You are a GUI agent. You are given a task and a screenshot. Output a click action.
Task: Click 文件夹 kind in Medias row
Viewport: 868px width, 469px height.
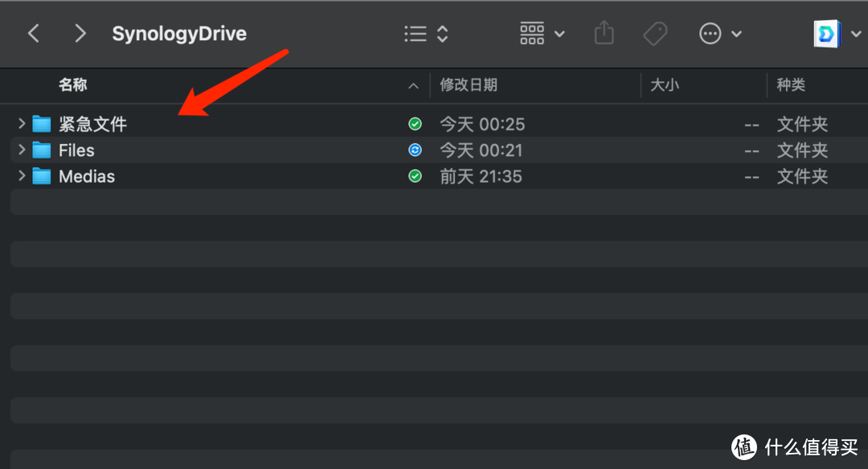tap(803, 176)
